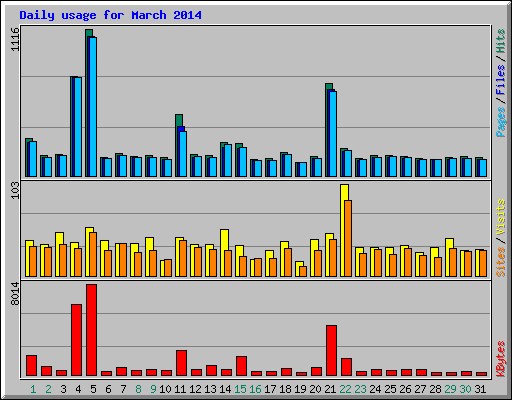Click day 4 on the x-axis
Viewport: 512px width, 400px height.
pyautogui.click(x=78, y=389)
